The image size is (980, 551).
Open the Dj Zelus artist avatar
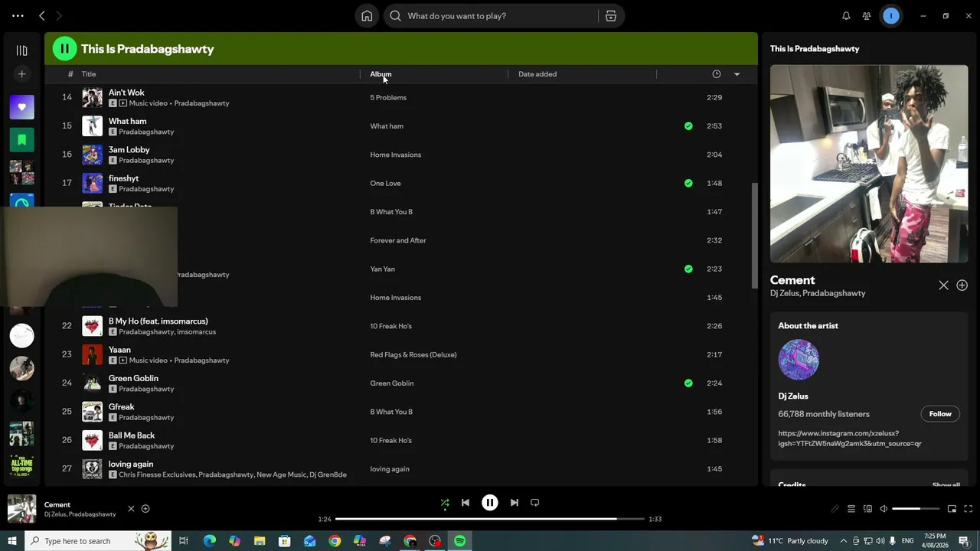[x=799, y=360]
